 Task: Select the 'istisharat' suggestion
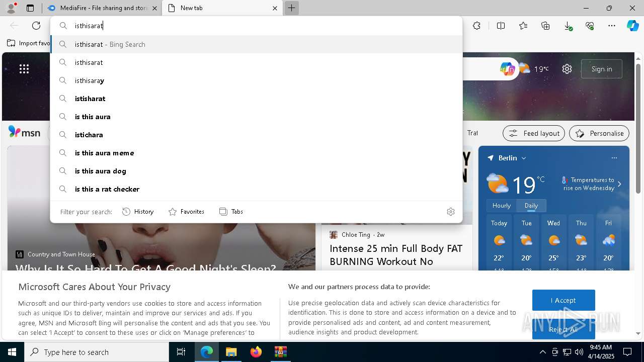(256, 99)
